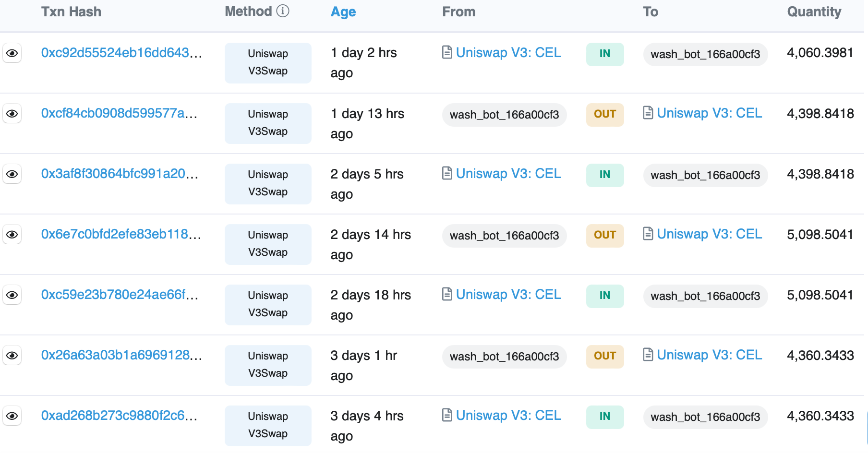Click OUT badge in 3 days 1 hr row
The image size is (868, 453).
pyautogui.click(x=605, y=357)
